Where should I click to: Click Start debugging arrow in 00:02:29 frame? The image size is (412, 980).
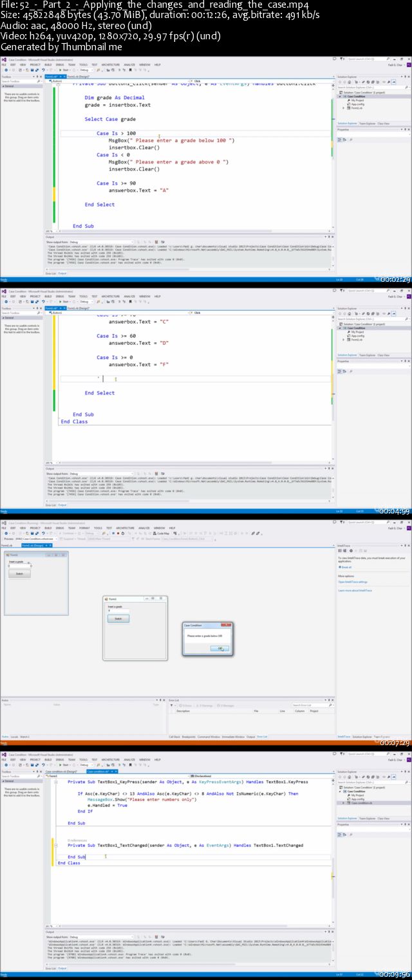pos(64,69)
